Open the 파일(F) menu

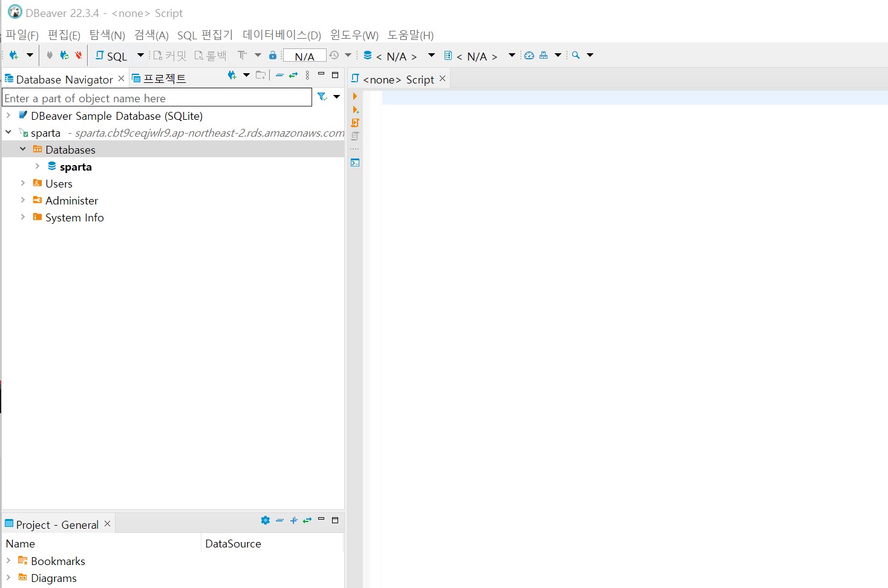pos(22,35)
